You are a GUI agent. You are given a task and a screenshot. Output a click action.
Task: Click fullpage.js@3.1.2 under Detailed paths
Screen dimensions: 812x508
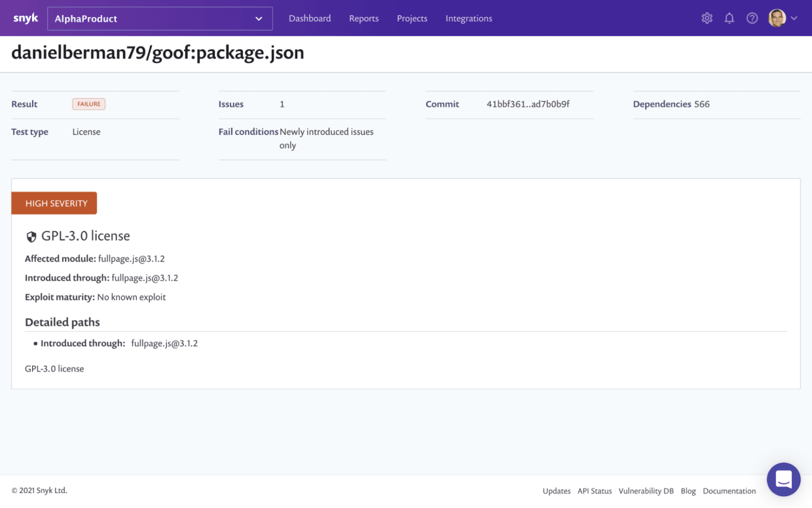[x=164, y=343]
